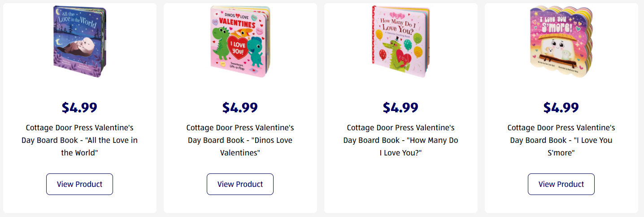Click the $4.99 price of Dinos Love Valentines
The height and width of the screenshot is (217, 644).
(x=240, y=108)
